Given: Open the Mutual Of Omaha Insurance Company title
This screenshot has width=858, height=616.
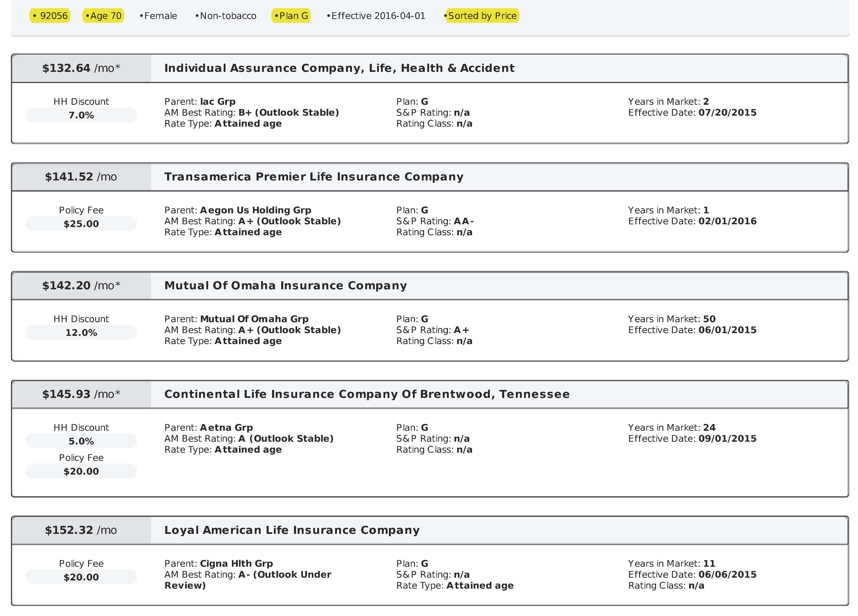Looking at the screenshot, I should point(286,285).
